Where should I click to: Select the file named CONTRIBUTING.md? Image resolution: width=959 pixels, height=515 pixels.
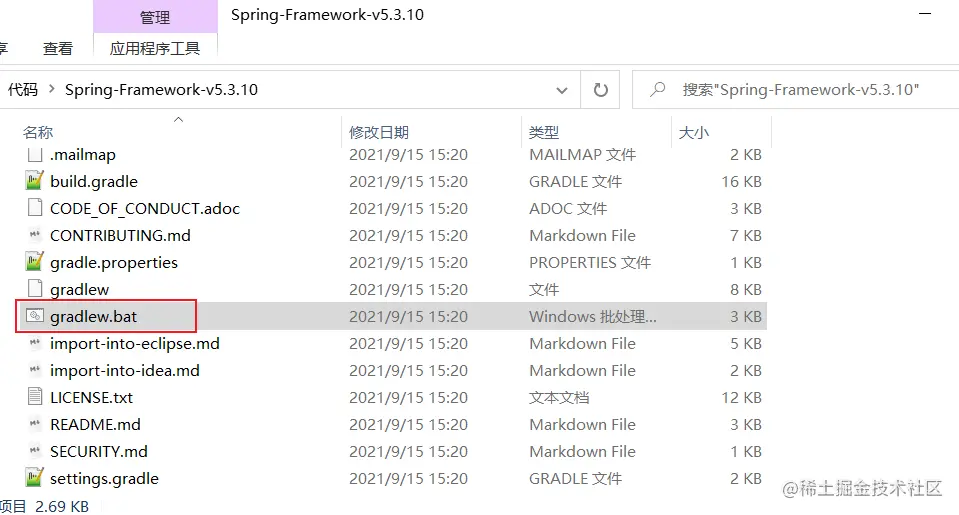(120, 235)
